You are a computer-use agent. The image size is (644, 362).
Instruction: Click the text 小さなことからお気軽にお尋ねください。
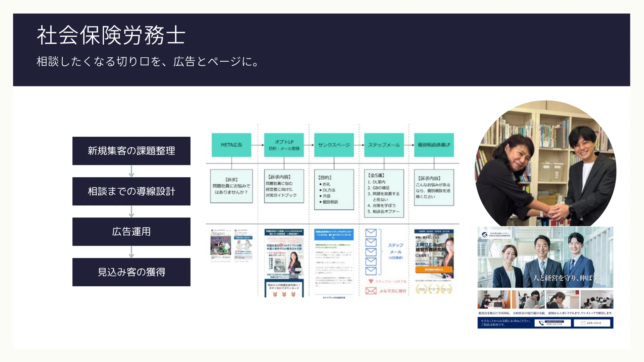506,321
